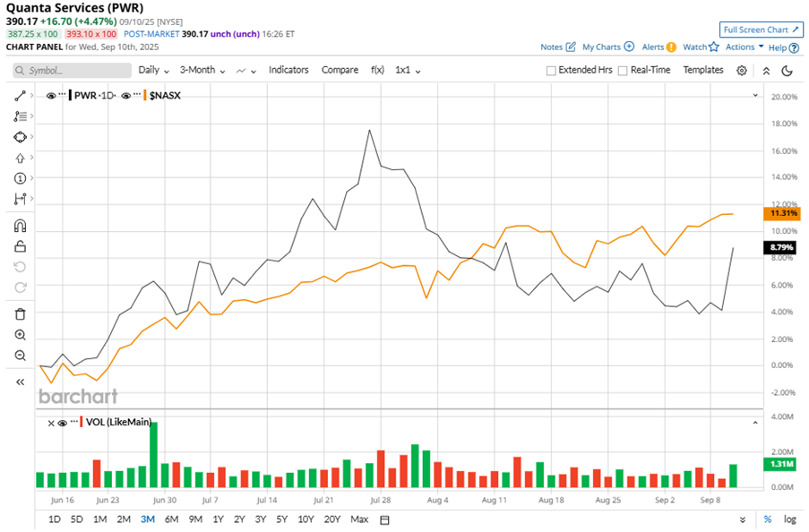Open the calendar date range icon

[x=384, y=519]
